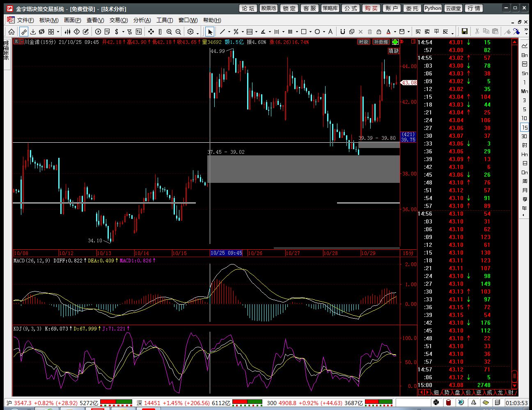Expand the percent tool dropdown arrow
Screen dimensions: 532x410
tap(243, 32)
